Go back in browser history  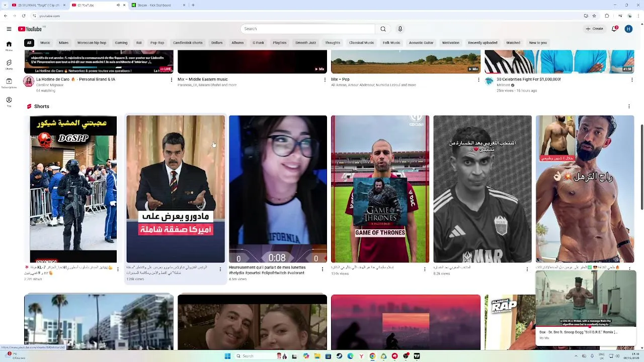[6, 16]
